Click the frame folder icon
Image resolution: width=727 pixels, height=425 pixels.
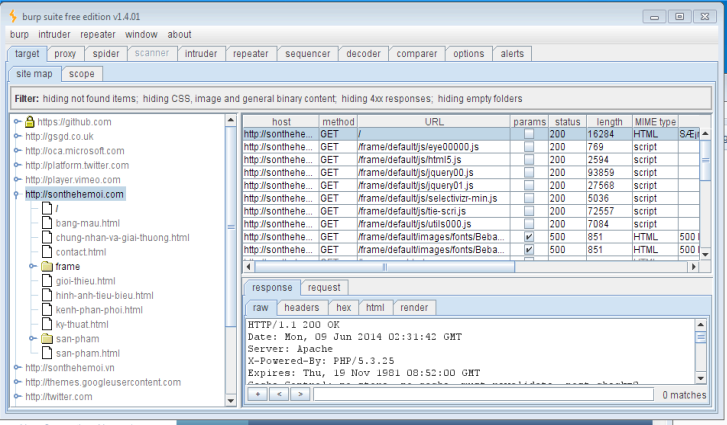coord(47,266)
